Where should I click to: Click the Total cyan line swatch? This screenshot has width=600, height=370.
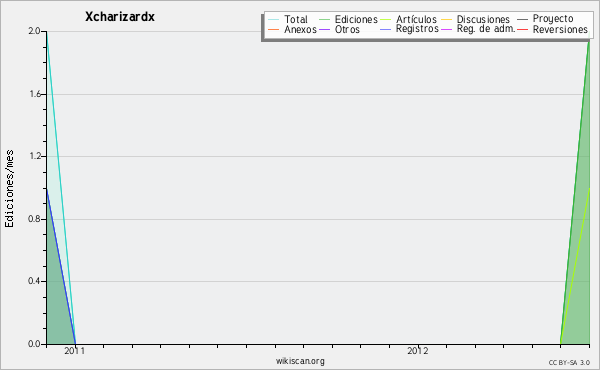click(274, 20)
